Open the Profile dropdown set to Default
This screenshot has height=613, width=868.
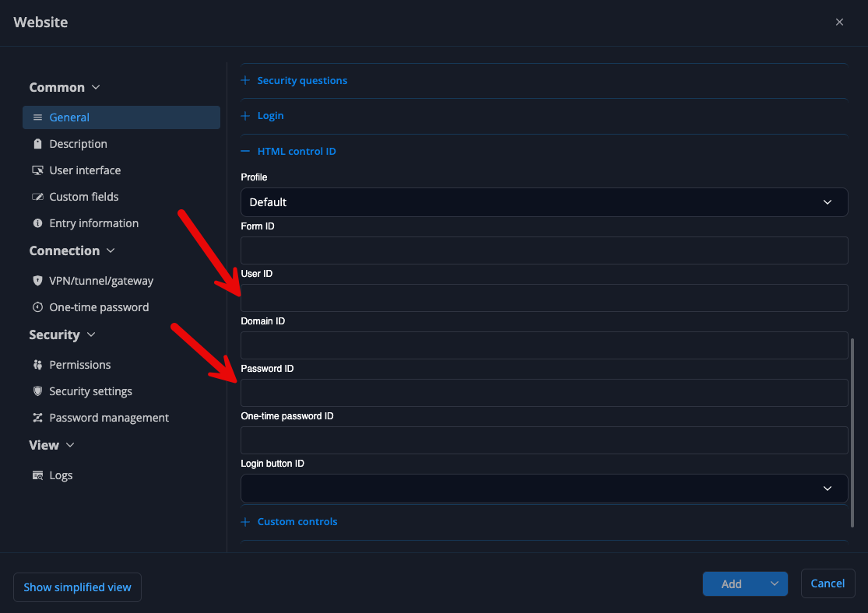(544, 202)
